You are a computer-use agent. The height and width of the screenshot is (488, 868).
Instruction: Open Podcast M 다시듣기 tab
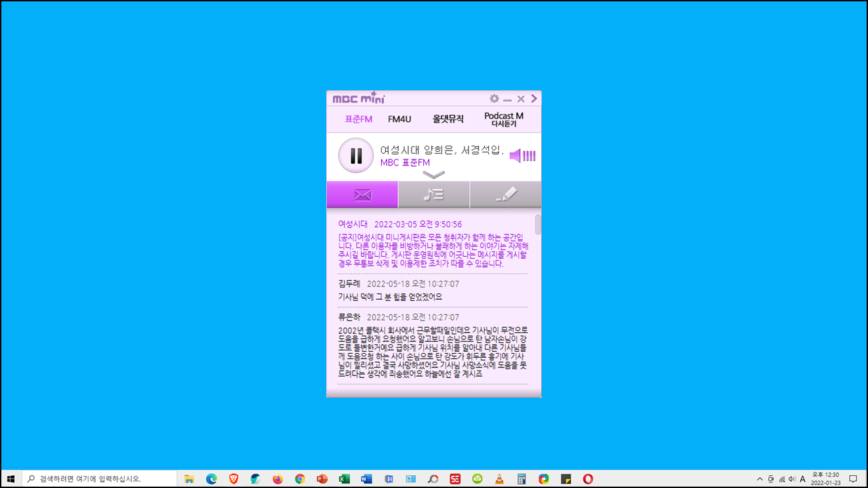pos(504,120)
